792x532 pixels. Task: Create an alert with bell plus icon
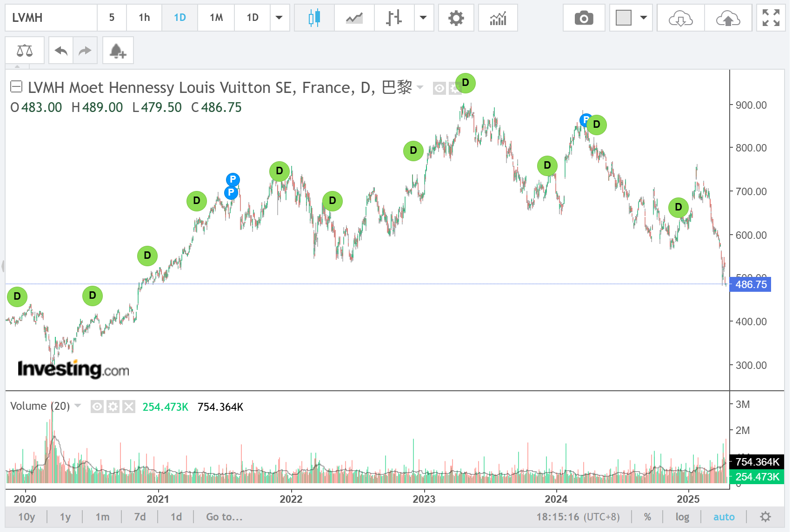(x=118, y=50)
